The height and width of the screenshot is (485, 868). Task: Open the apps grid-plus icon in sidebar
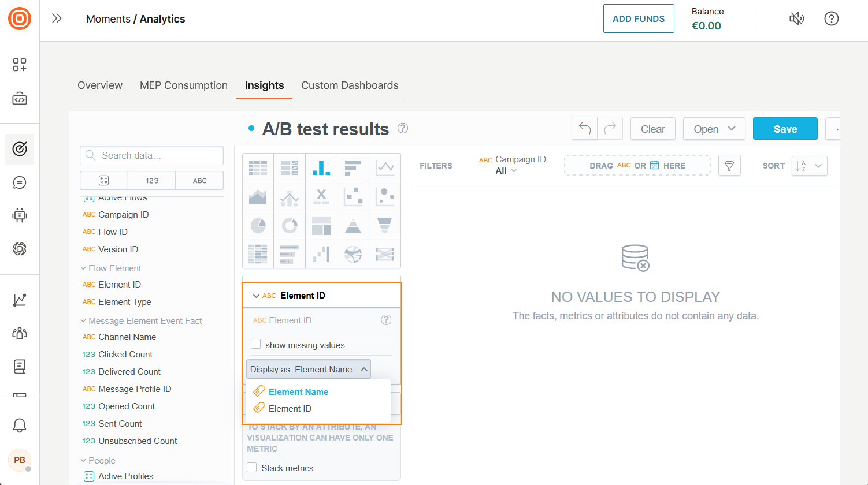click(x=20, y=65)
